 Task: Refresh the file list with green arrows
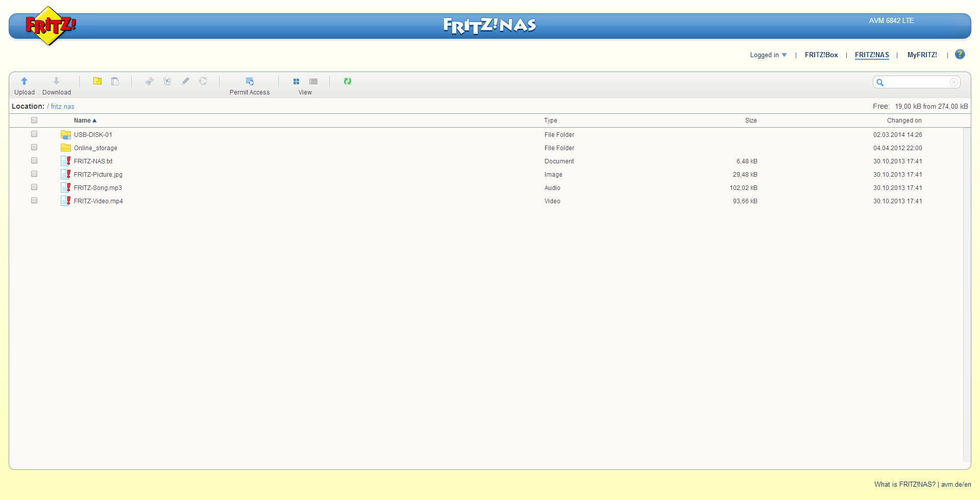click(348, 81)
